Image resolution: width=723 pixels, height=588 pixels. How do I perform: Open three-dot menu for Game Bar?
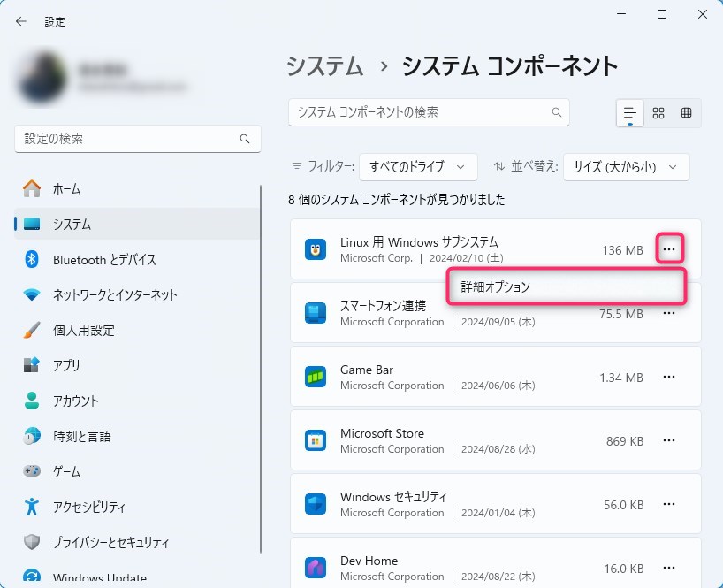pyautogui.click(x=669, y=378)
